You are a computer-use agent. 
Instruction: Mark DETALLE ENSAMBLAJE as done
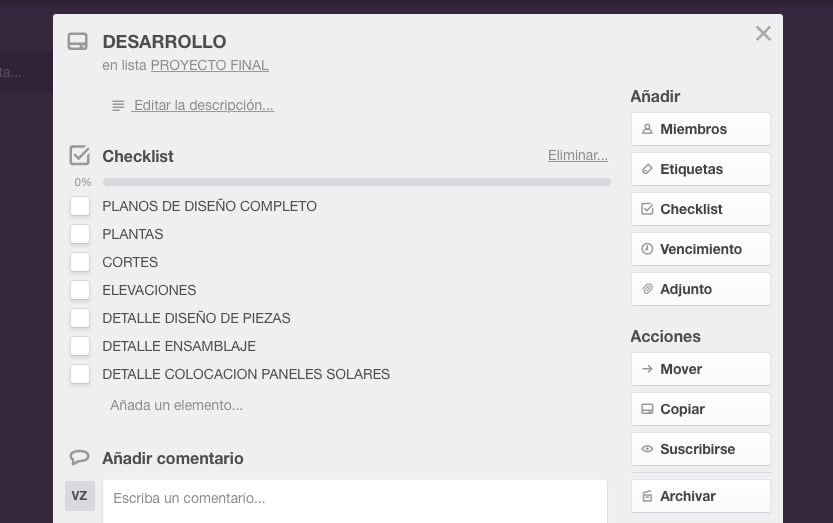(80, 346)
